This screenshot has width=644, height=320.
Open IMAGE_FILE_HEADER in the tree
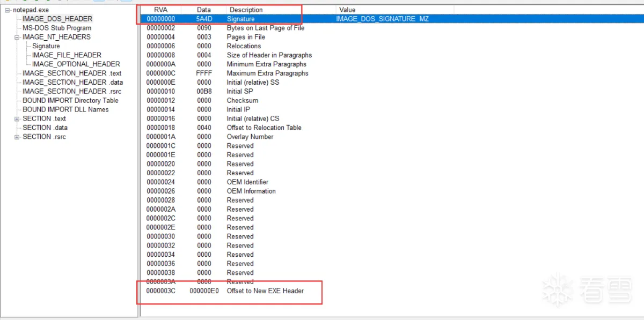click(67, 55)
